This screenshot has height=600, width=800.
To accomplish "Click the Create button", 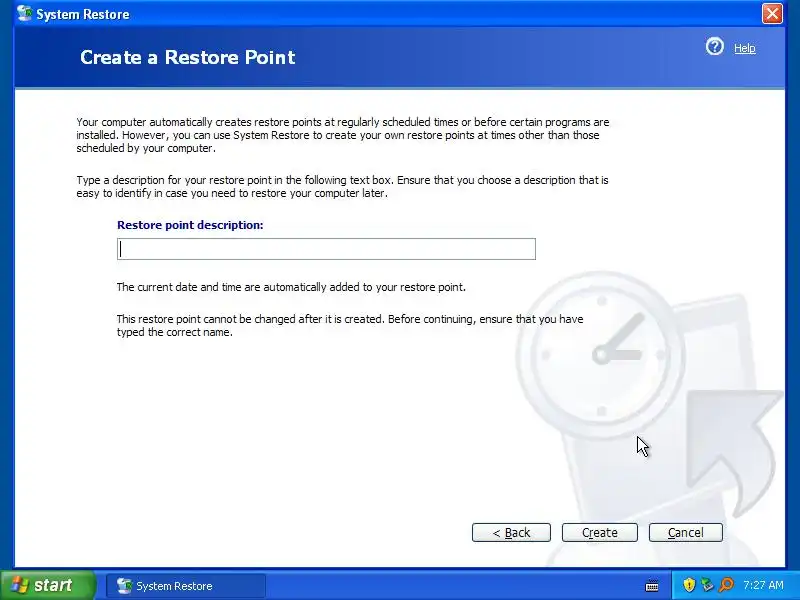I will 599,532.
